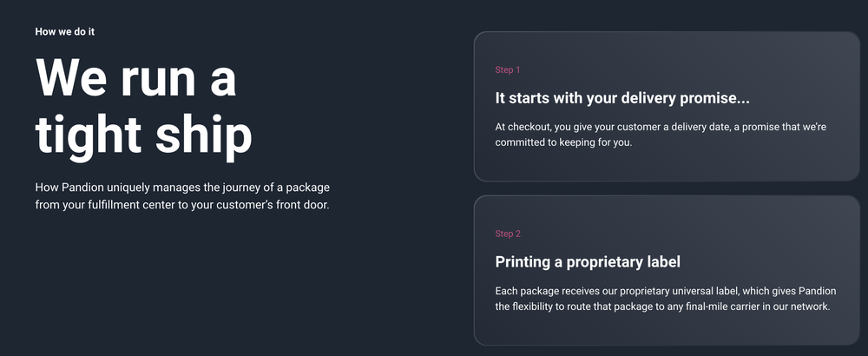Click the "We run a" heading line
The image size is (868, 356).
click(x=136, y=78)
